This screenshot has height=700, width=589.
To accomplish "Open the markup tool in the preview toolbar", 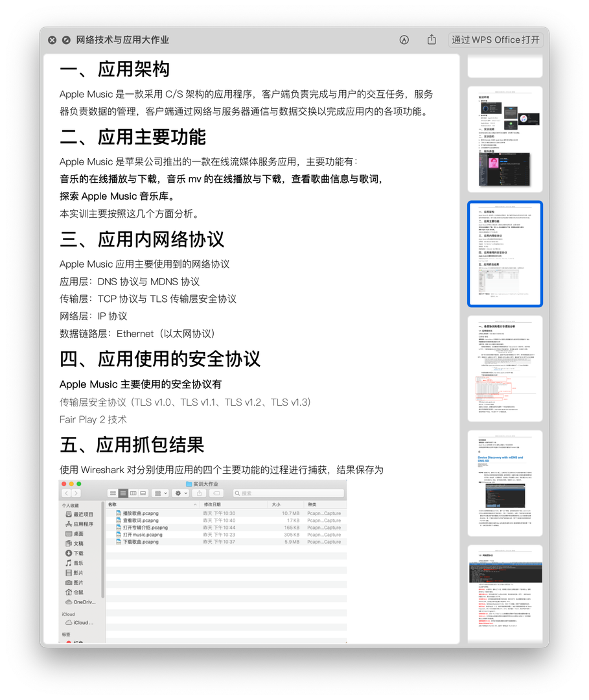I will (x=404, y=40).
